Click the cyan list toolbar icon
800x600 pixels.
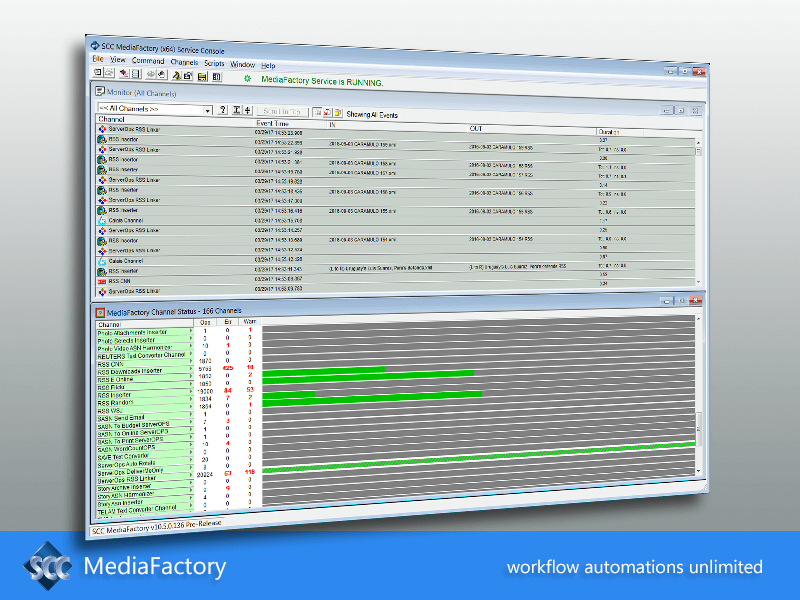click(x=136, y=74)
